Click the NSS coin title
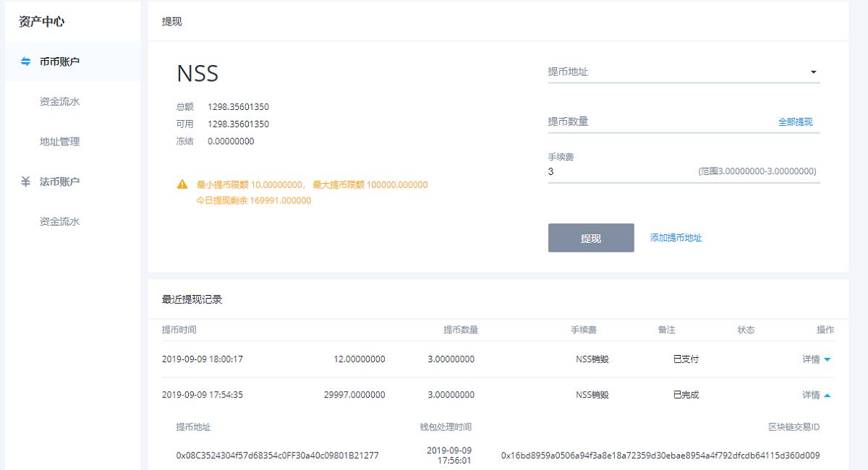Image resolution: width=868 pixels, height=470 pixels. 197,73
